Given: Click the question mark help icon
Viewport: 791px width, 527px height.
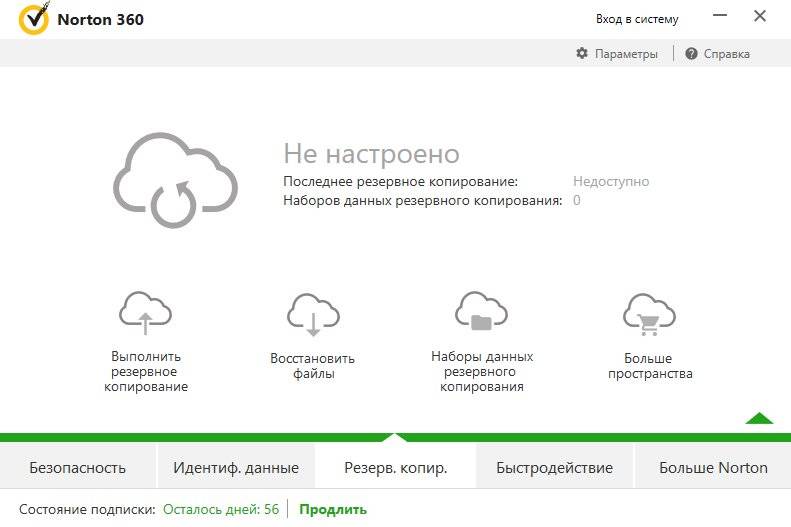Looking at the screenshot, I should click(691, 53).
